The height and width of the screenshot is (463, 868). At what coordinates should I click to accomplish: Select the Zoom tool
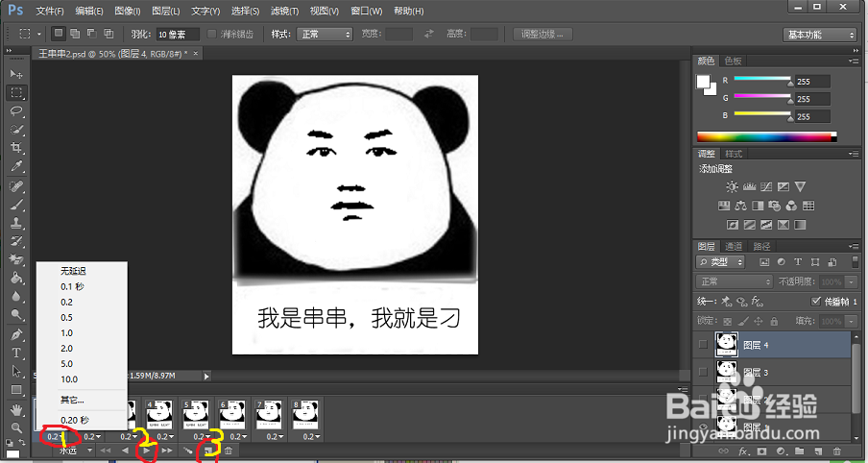[x=16, y=427]
